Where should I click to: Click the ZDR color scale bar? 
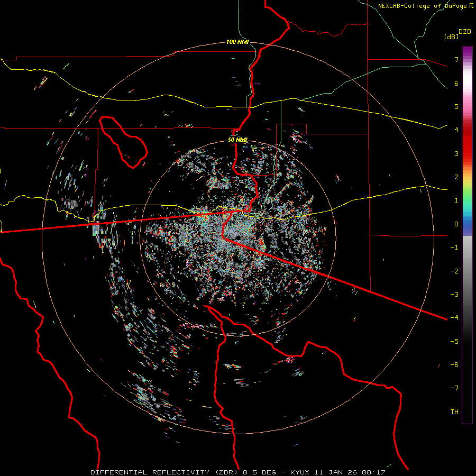(467, 235)
